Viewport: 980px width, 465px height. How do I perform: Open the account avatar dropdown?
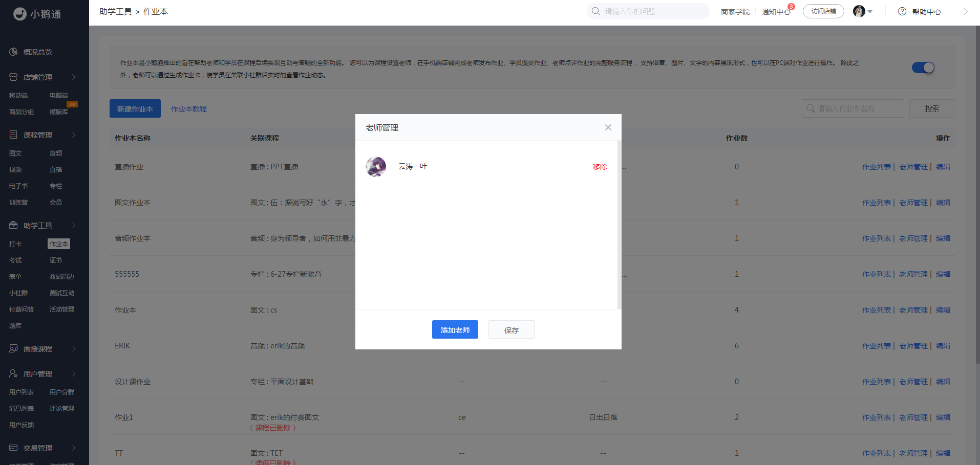pos(863,11)
